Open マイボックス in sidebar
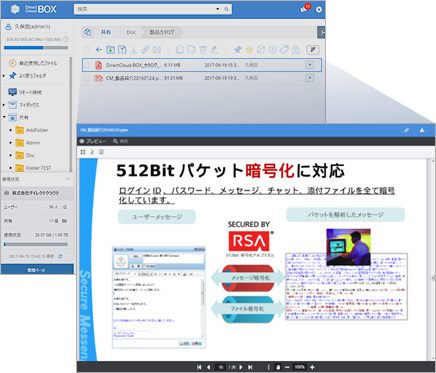The image size is (436, 373). point(24,105)
